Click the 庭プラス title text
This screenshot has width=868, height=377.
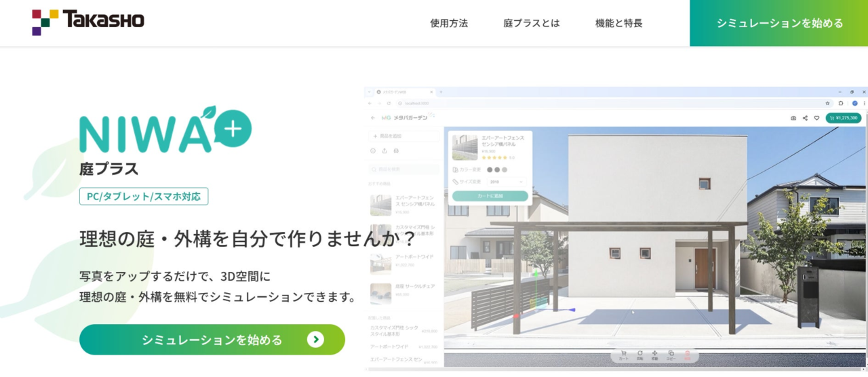(x=108, y=168)
